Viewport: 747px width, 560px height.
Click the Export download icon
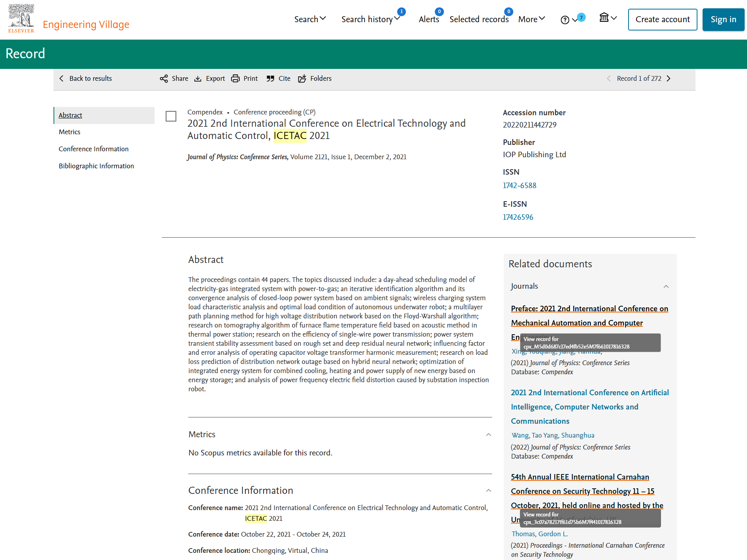(x=198, y=78)
